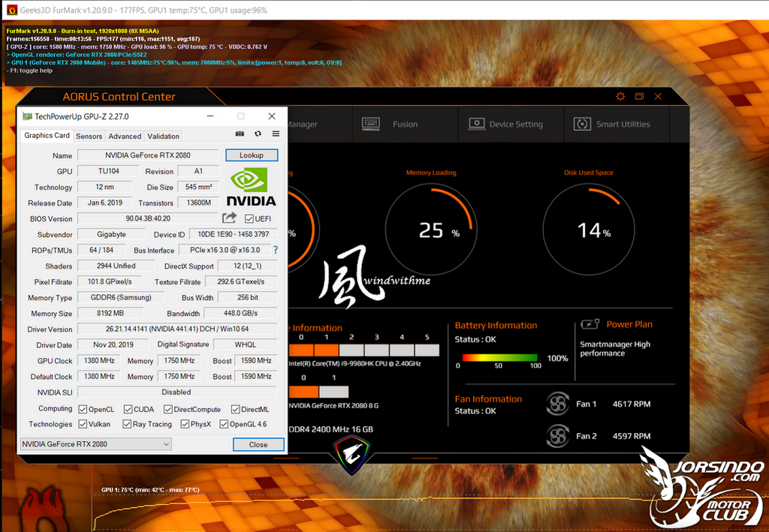Click the Bandwidth 448.0 GB/s value

pos(240,313)
